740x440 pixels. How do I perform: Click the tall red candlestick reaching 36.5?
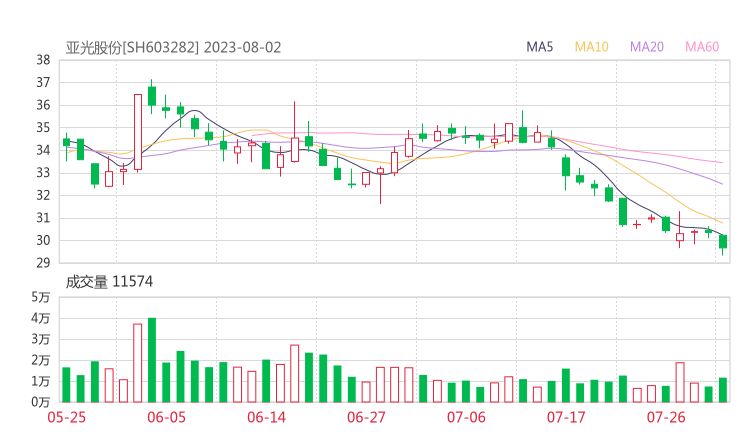[x=138, y=132]
